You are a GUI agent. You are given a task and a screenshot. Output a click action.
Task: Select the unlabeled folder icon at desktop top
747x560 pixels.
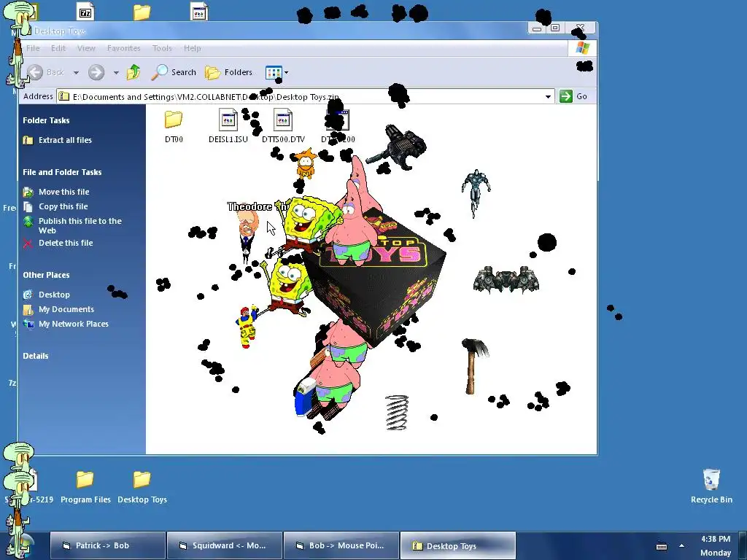point(142,12)
